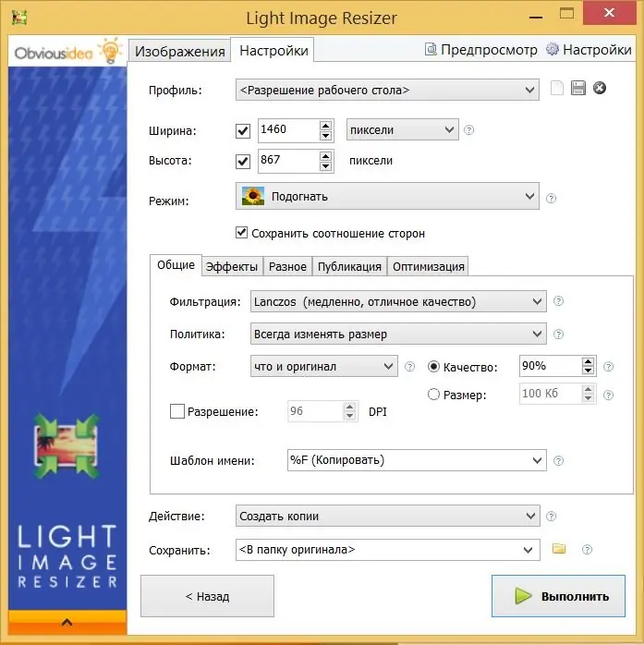Open the пиксели units dropdown
The height and width of the screenshot is (645, 644).
pos(403,129)
